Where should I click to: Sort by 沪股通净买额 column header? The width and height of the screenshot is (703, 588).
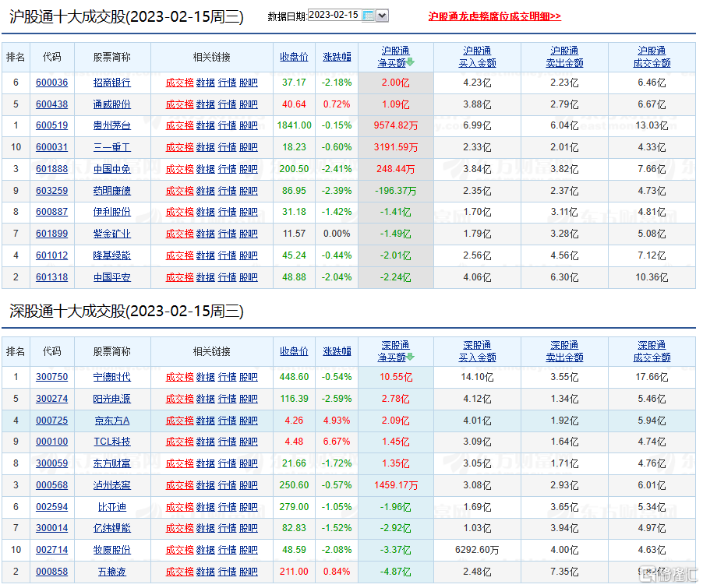[x=395, y=57]
